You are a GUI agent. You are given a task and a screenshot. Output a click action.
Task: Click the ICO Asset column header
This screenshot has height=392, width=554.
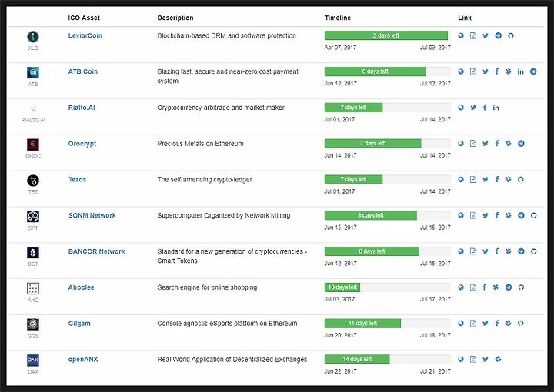pyautogui.click(x=84, y=18)
